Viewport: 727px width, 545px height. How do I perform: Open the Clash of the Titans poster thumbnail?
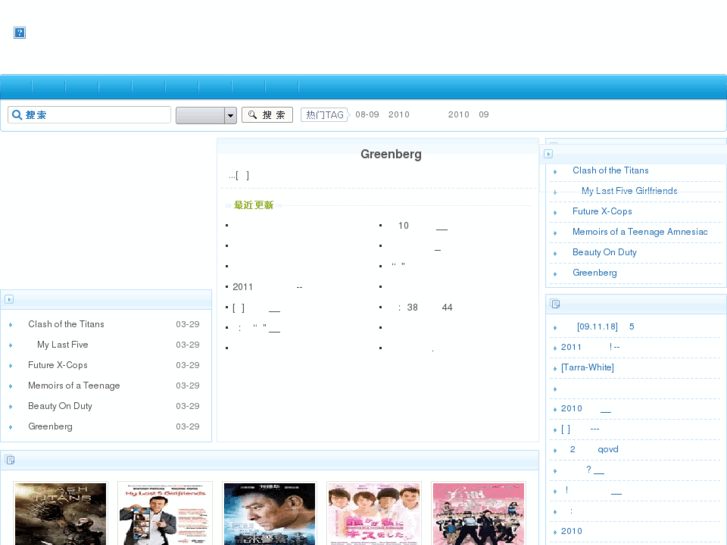click(60, 513)
